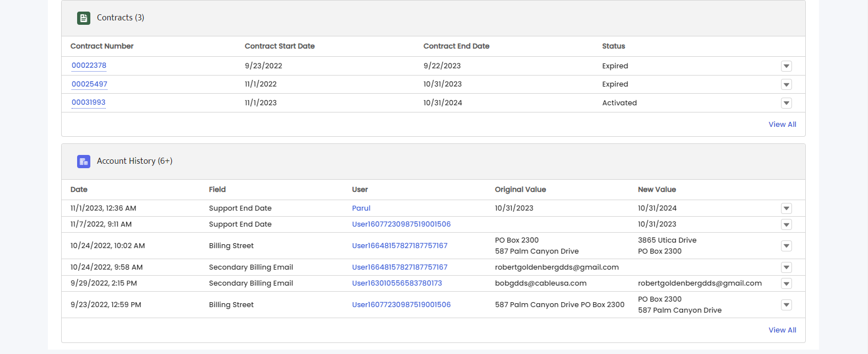This screenshot has height=354, width=868.
Task: Expand actions for 11/1/2023 history row
Action: [x=786, y=208]
